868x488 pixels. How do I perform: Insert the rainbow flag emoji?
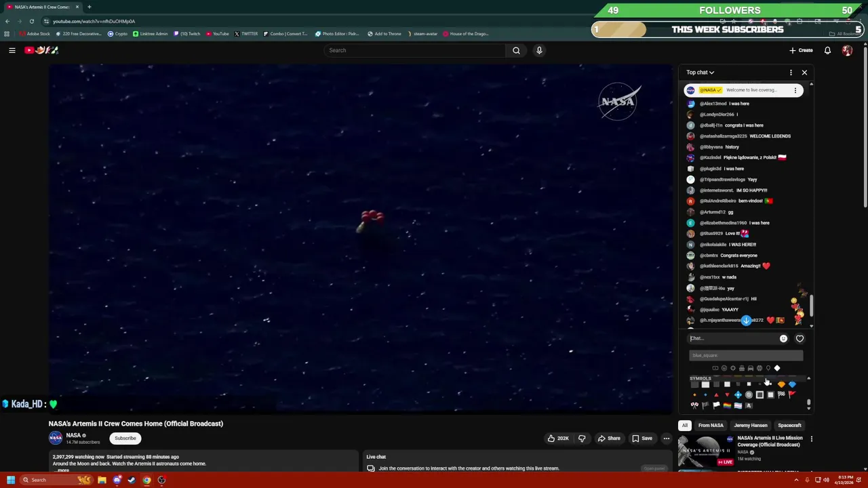727,405
